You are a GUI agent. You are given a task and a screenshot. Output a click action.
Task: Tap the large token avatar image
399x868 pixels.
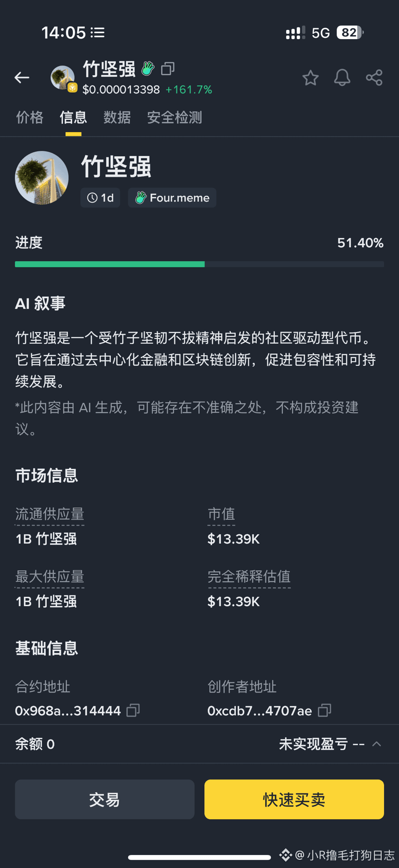click(42, 178)
